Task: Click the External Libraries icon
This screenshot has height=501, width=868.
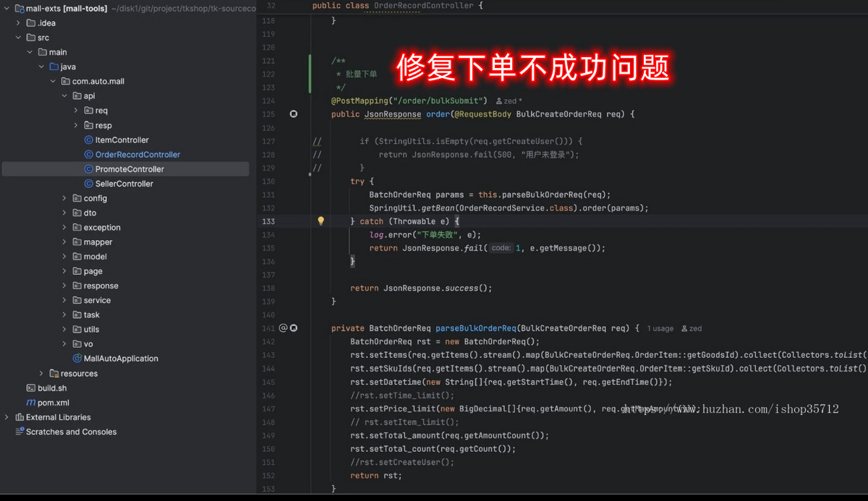Action: (20, 417)
